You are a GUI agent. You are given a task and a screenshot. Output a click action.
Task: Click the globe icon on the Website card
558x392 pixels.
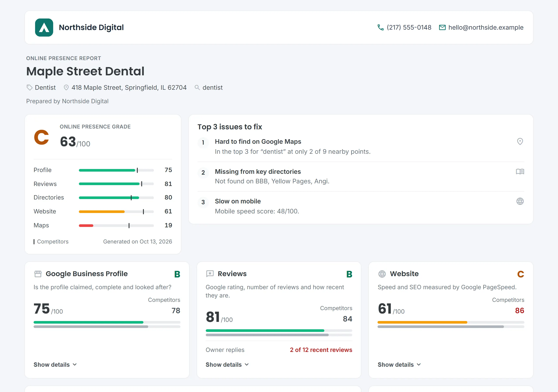(x=382, y=274)
